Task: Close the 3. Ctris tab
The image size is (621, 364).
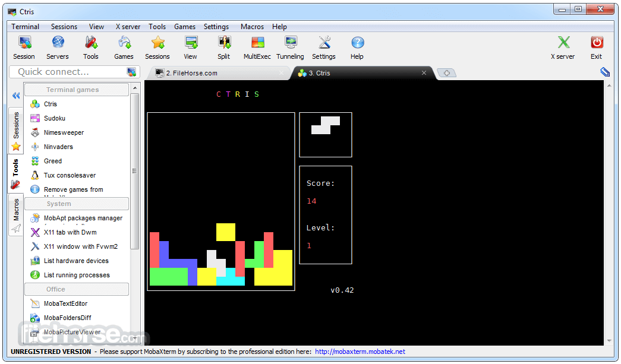Action: tap(424, 73)
